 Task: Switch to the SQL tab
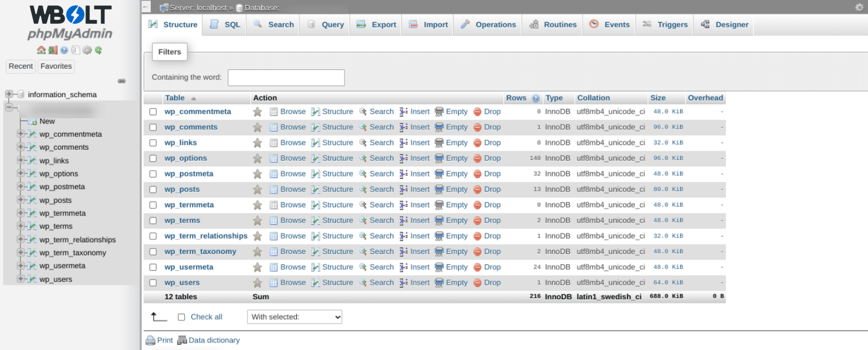[x=225, y=25]
